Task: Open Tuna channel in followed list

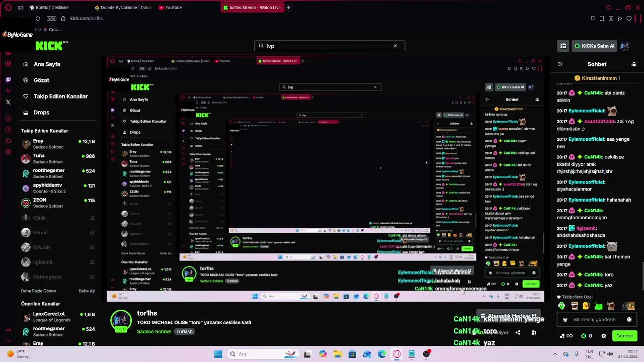Action: click(x=58, y=159)
